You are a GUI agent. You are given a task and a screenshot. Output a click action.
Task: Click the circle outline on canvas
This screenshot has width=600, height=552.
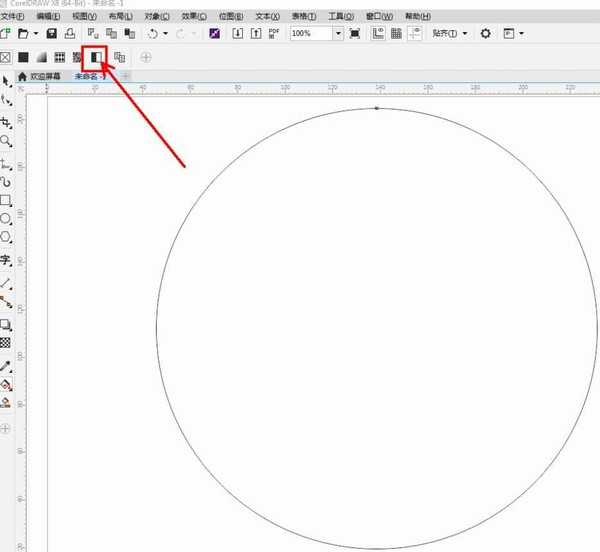[x=157, y=330]
